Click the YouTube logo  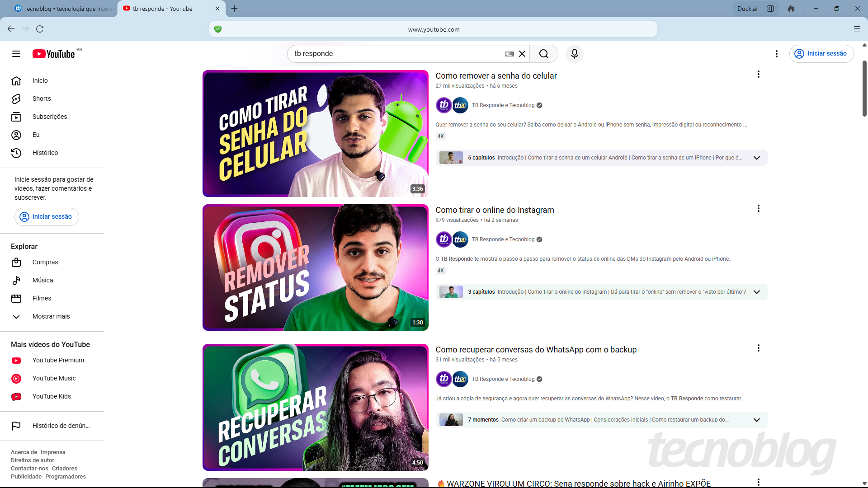pyautogui.click(x=54, y=54)
